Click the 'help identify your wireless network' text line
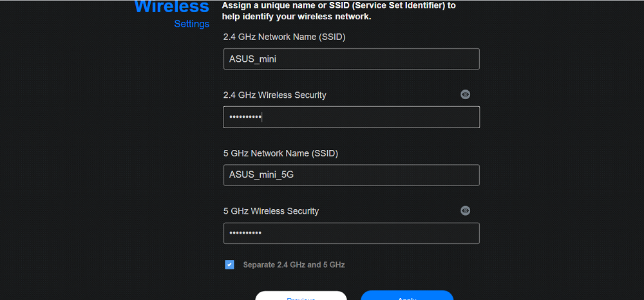The width and height of the screenshot is (644, 300). click(296, 17)
